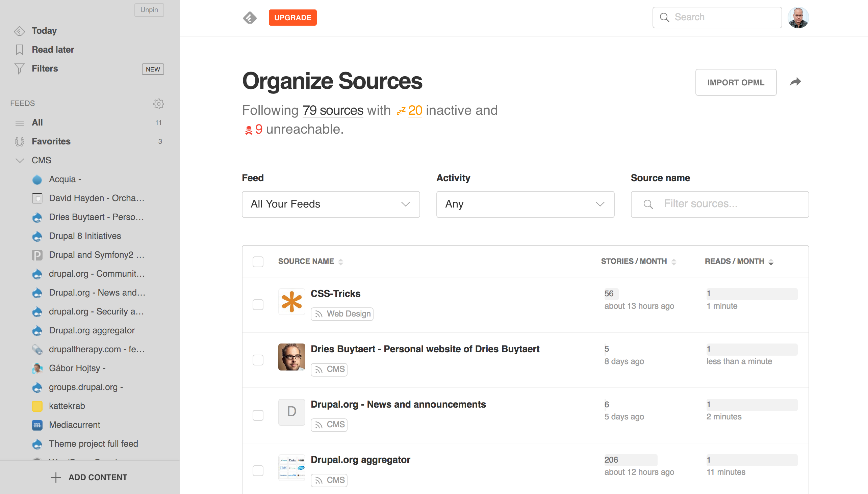Sort by Reads / Month column
The image size is (868, 494).
coord(739,262)
